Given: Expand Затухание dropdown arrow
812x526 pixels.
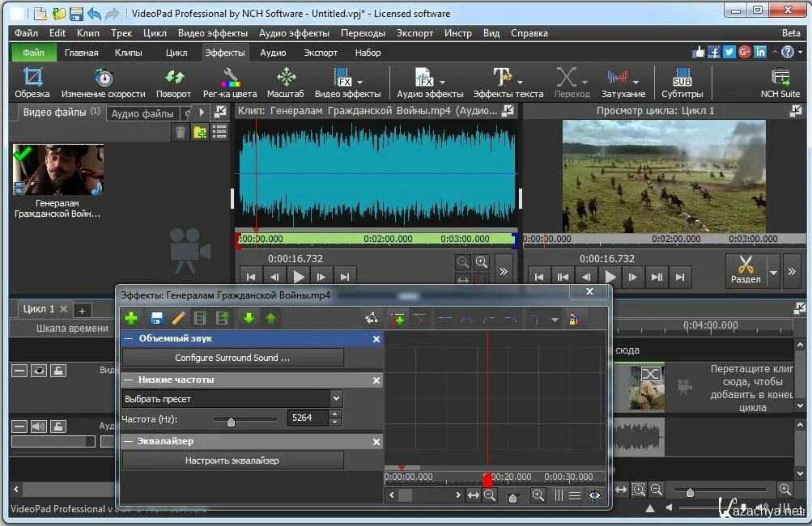Looking at the screenshot, I should [636, 83].
